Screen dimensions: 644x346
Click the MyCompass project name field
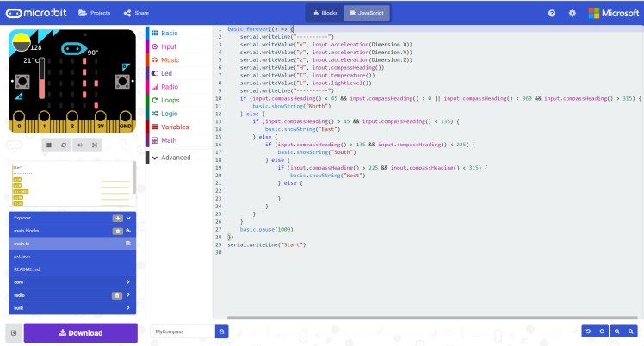click(x=183, y=331)
